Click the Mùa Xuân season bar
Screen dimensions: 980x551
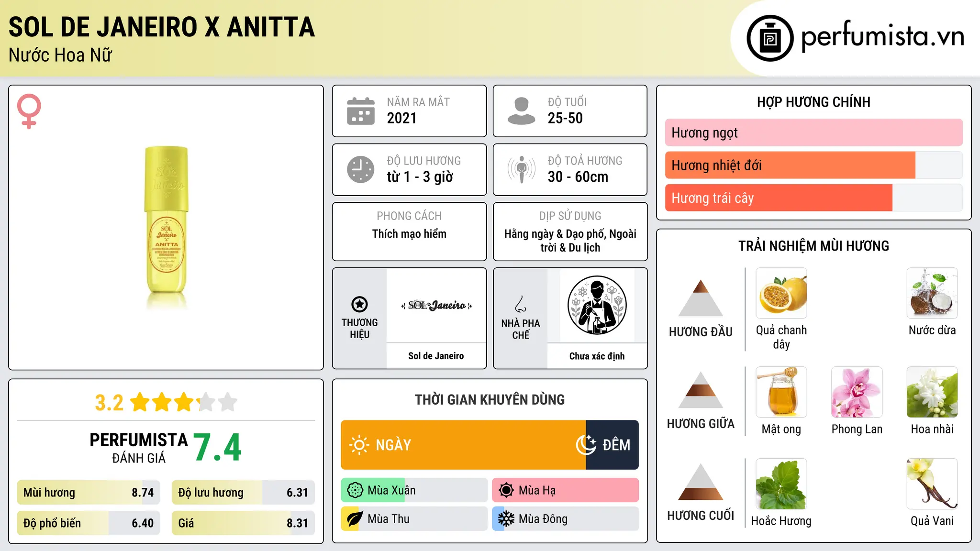pos(414,490)
